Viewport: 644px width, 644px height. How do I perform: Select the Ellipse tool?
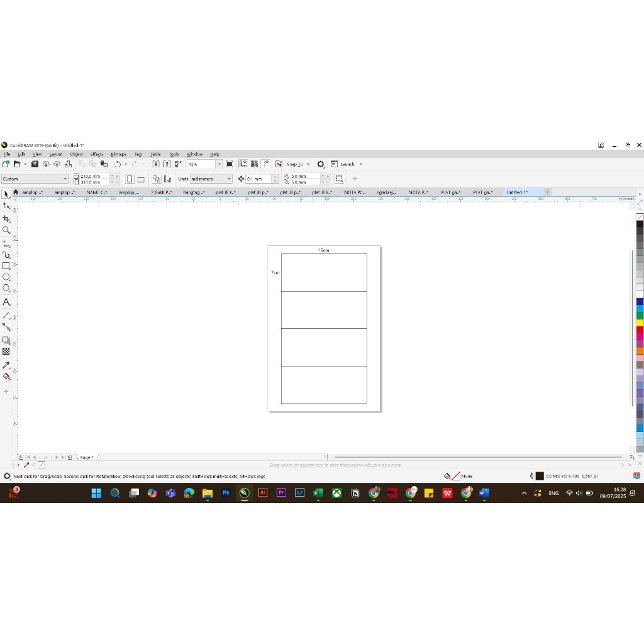tap(6, 277)
